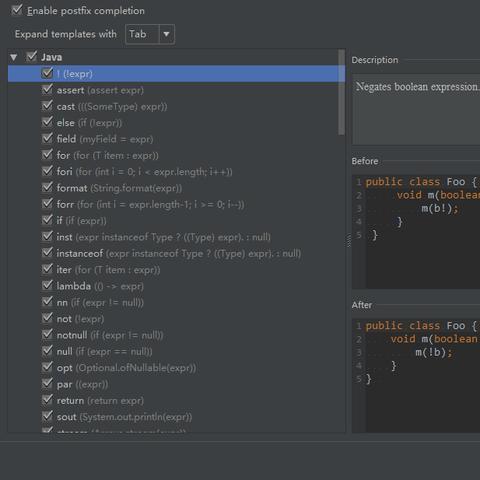Click the Description section label

[375, 60]
